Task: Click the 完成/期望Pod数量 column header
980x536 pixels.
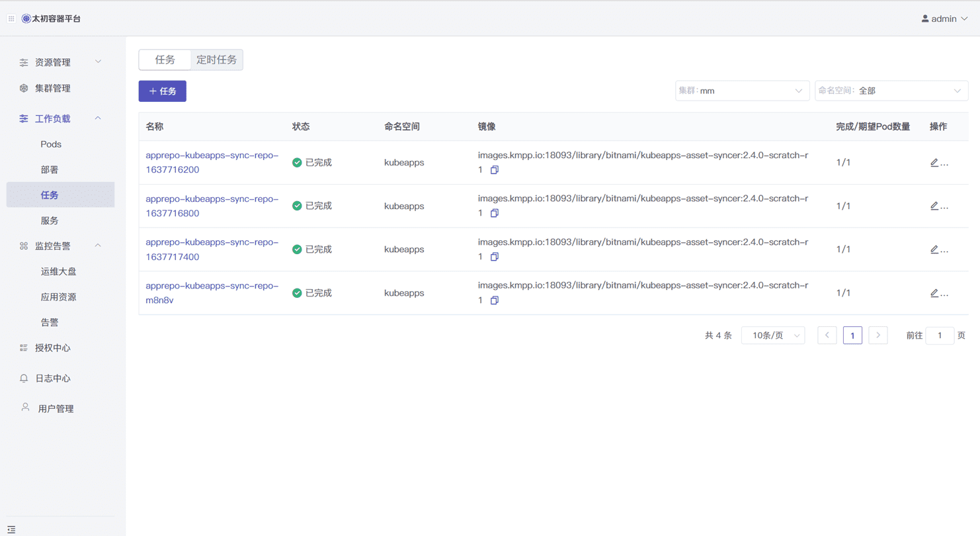Action: [x=872, y=126]
